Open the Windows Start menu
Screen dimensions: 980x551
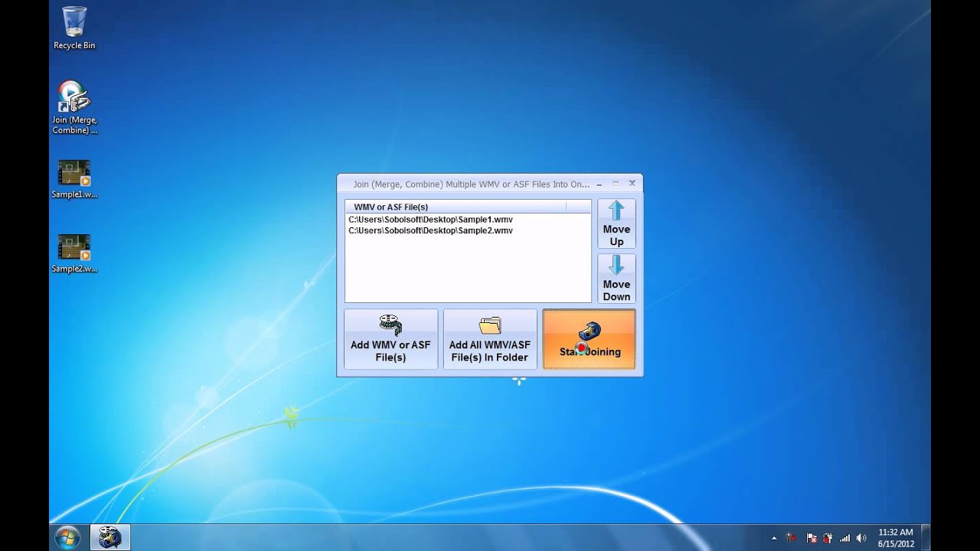(x=67, y=537)
